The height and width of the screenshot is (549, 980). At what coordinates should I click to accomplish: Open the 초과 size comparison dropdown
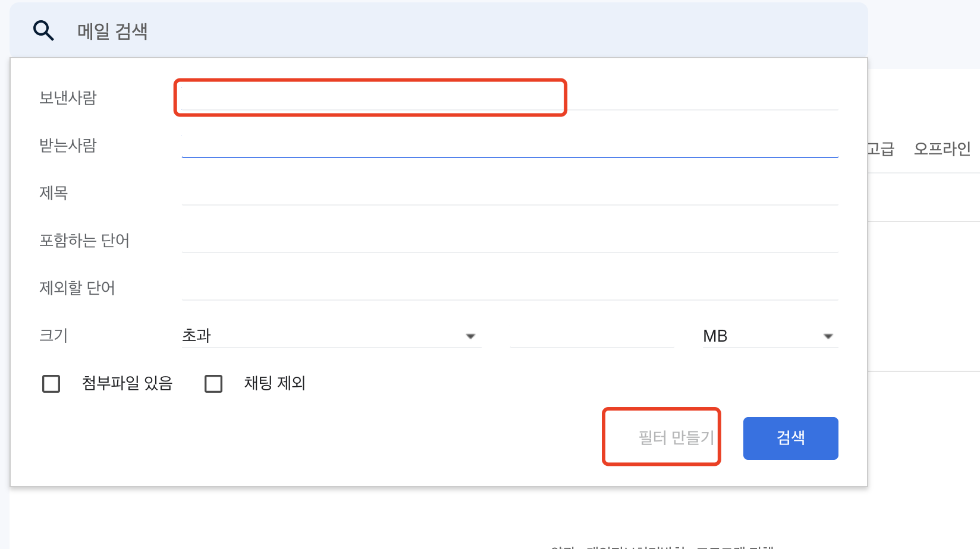(331, 336)
